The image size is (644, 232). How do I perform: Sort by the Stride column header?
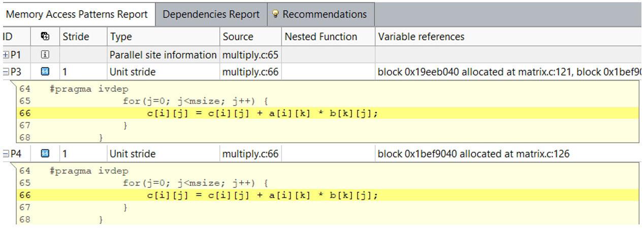(76, 37)
